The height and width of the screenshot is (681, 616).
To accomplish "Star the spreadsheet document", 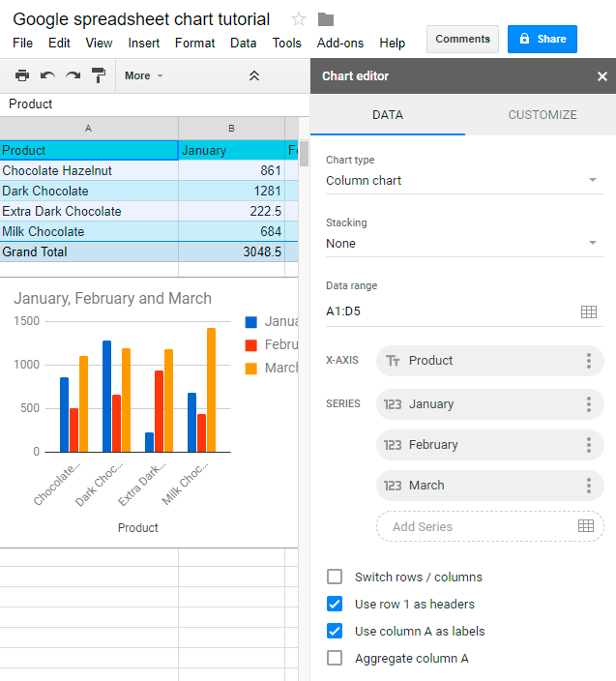I will tap(299, 19).
